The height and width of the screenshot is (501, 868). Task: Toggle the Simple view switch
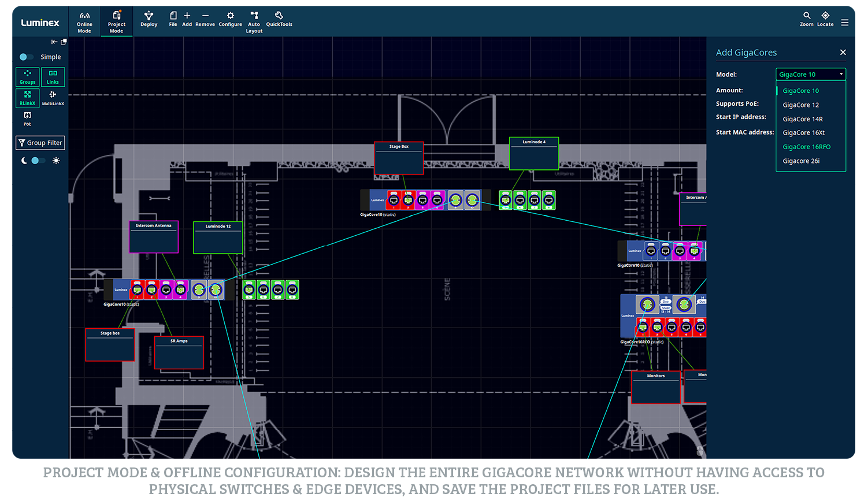coord(27,57)
